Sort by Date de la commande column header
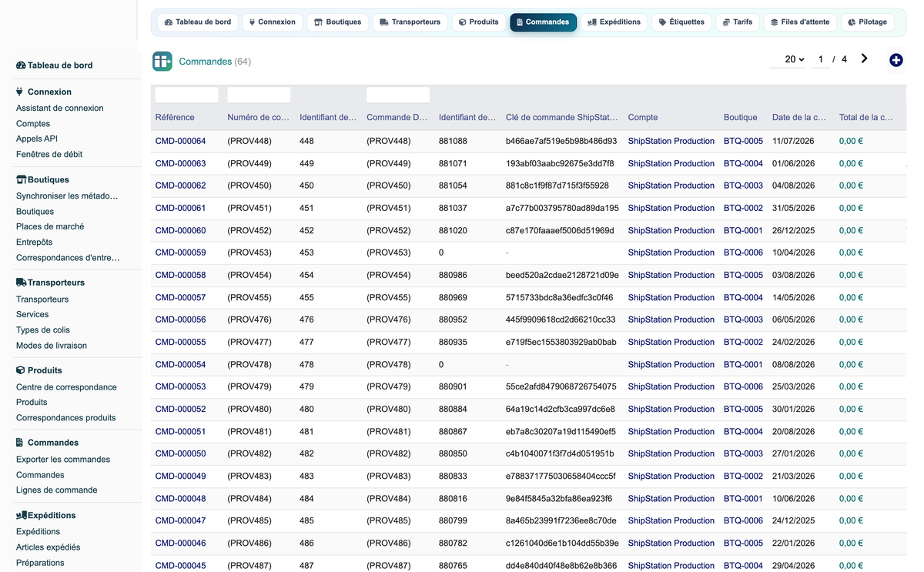924x572 pixels. tap(799, 118)
